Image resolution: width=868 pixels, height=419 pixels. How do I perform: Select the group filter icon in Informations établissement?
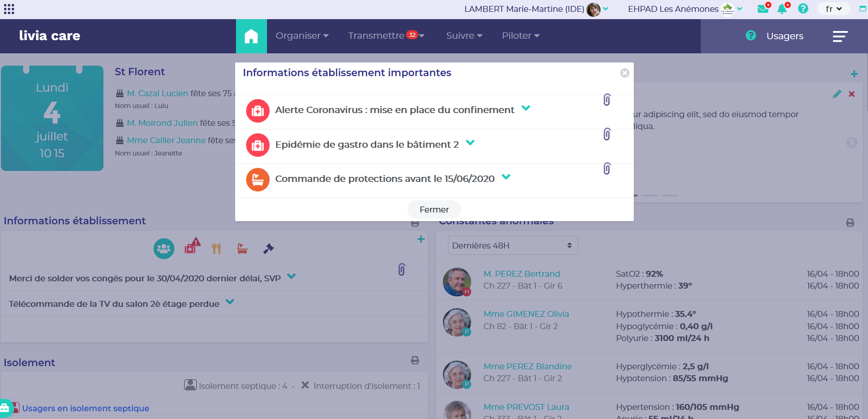tap(164, 248)
